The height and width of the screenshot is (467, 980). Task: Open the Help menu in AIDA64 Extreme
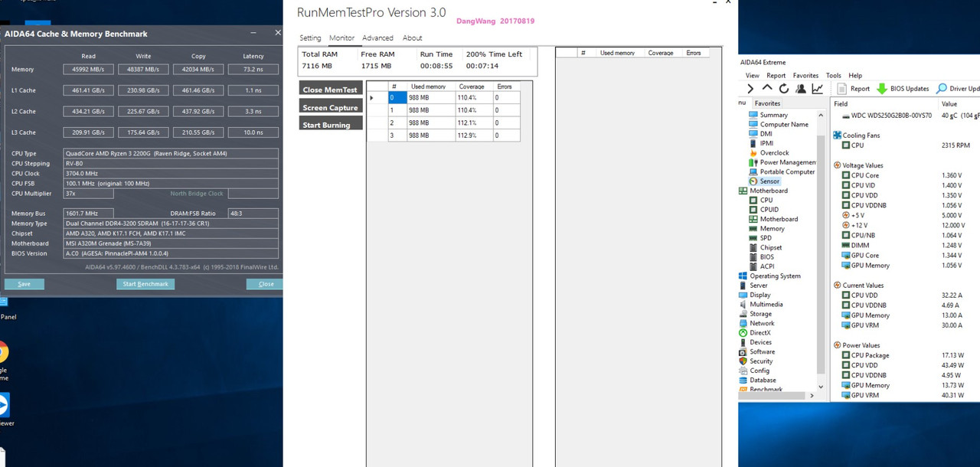(x=855, y=76)
